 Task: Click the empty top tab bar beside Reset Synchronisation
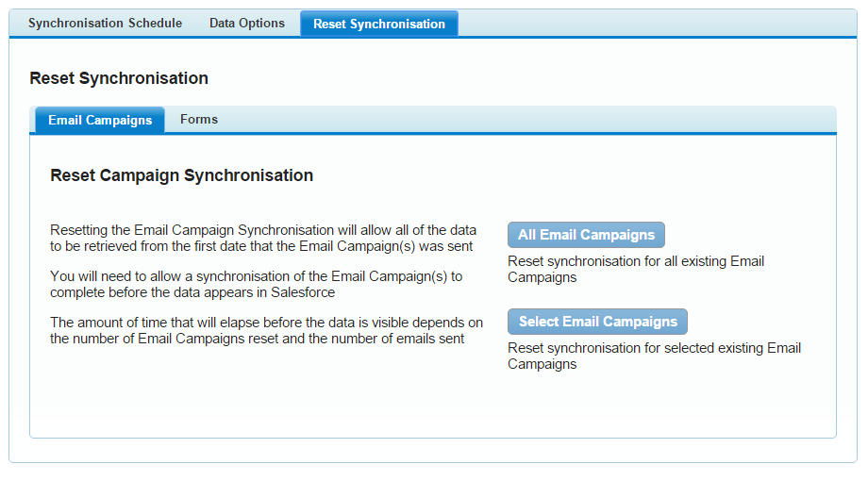point(657,24)
